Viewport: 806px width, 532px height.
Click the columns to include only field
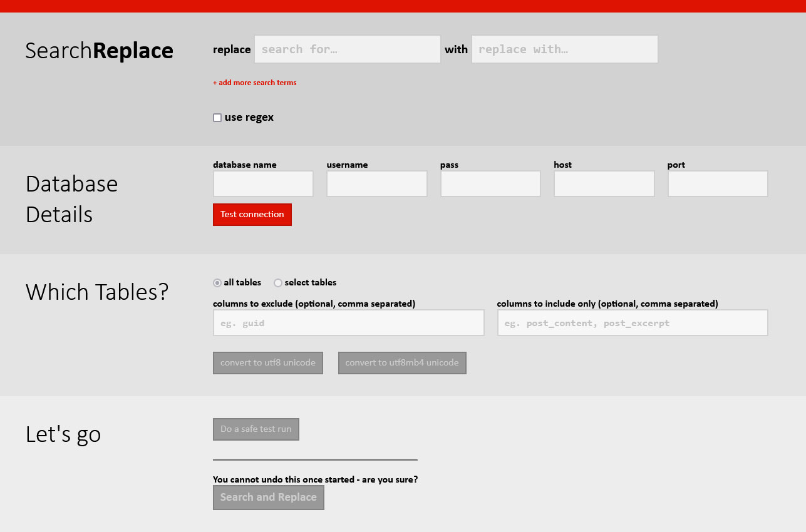pos(633,323)
